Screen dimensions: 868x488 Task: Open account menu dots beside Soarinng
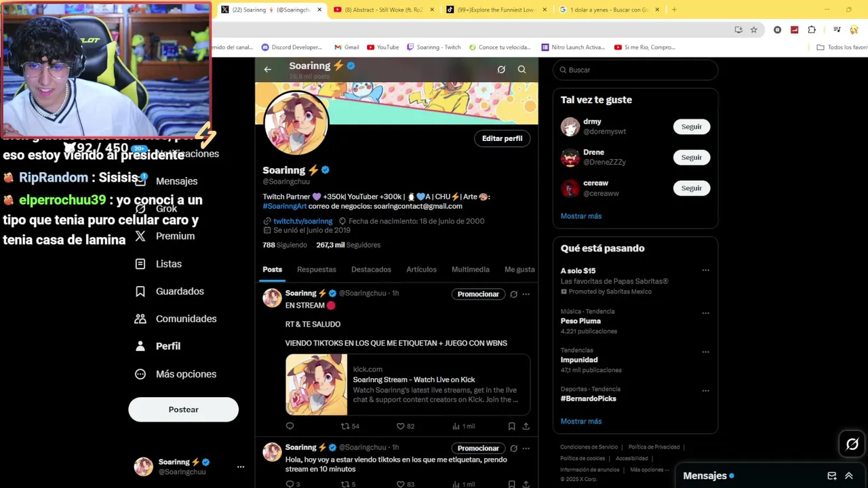click(240, 466)
